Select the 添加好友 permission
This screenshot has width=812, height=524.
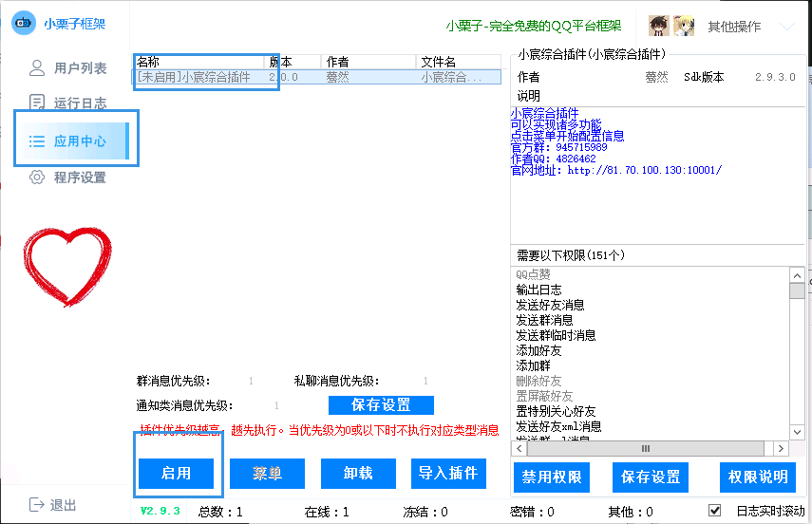tap(538, 350)
